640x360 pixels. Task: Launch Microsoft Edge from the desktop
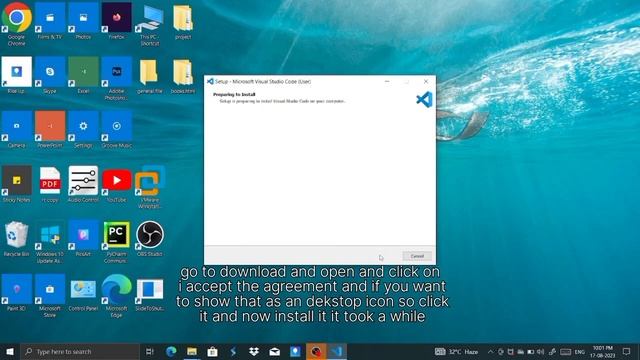click(117, 295)
